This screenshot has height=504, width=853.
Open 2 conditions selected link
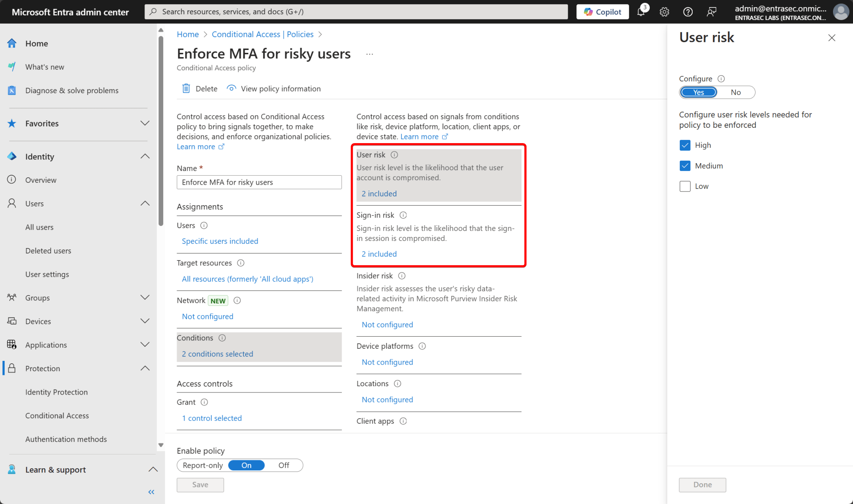[x=217, y=354]
